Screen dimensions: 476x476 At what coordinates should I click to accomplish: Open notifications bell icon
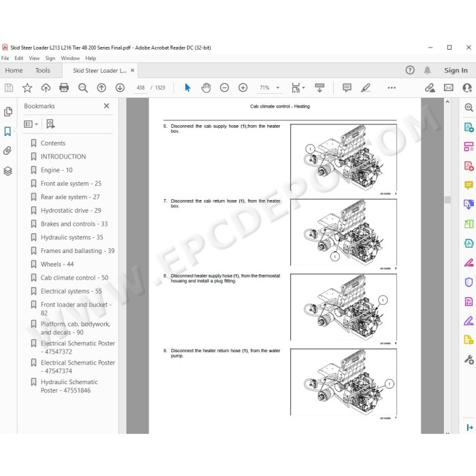(x=427, y=70)
